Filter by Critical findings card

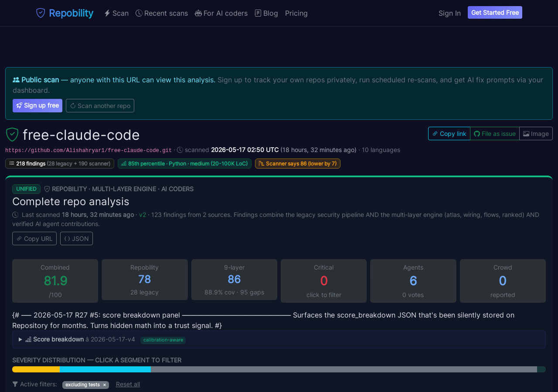click(x=323, y=281)
